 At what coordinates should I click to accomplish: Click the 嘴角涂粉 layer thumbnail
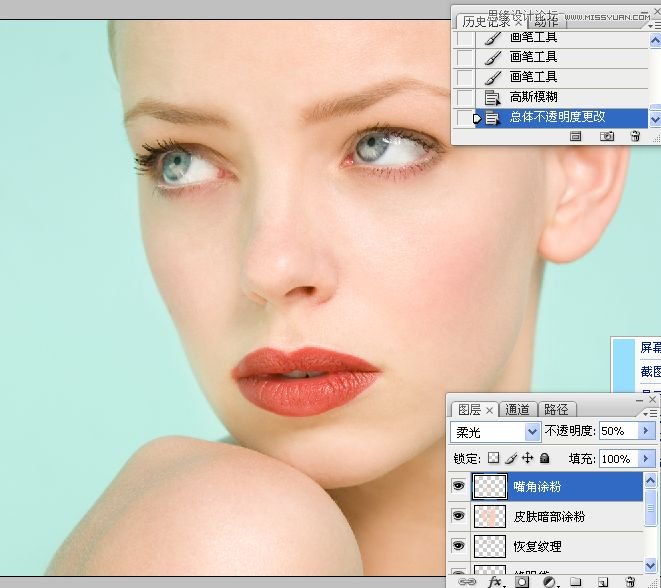tap(490, 486)
